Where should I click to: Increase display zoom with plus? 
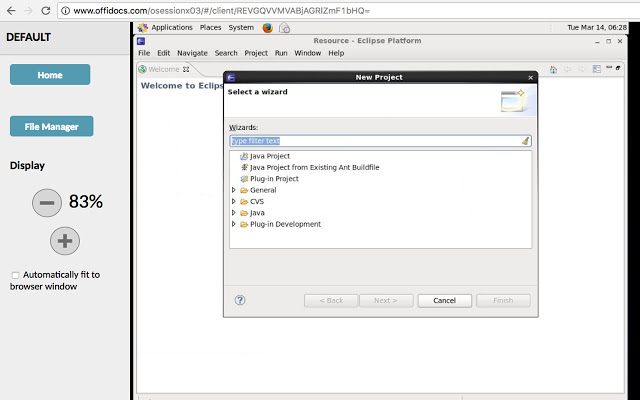point(65,241)
